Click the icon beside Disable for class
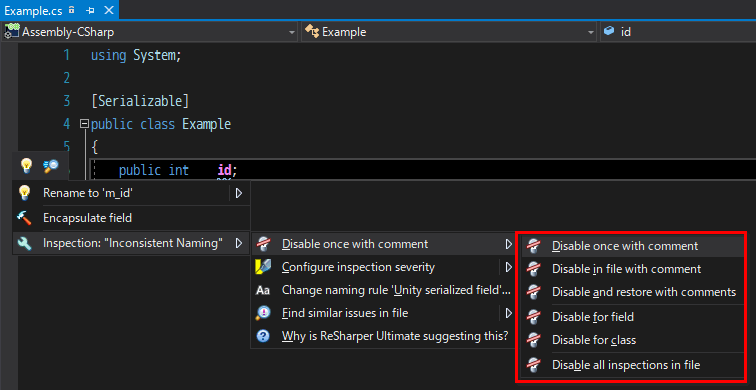Viewport: 756px width, 390px height. (533, 340)
